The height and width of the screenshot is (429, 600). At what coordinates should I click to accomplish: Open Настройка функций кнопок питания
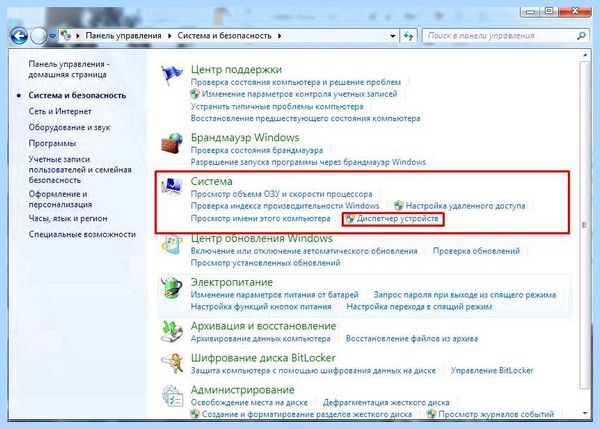pyautogui.click(x=261, y=307)
